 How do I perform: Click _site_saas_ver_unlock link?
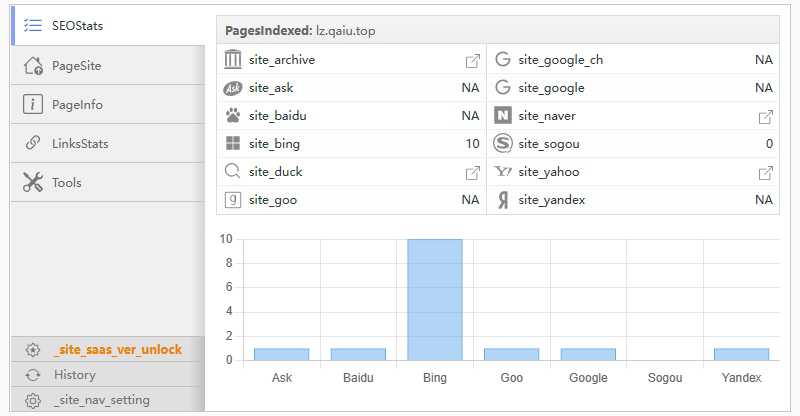[x=117, y=350]
